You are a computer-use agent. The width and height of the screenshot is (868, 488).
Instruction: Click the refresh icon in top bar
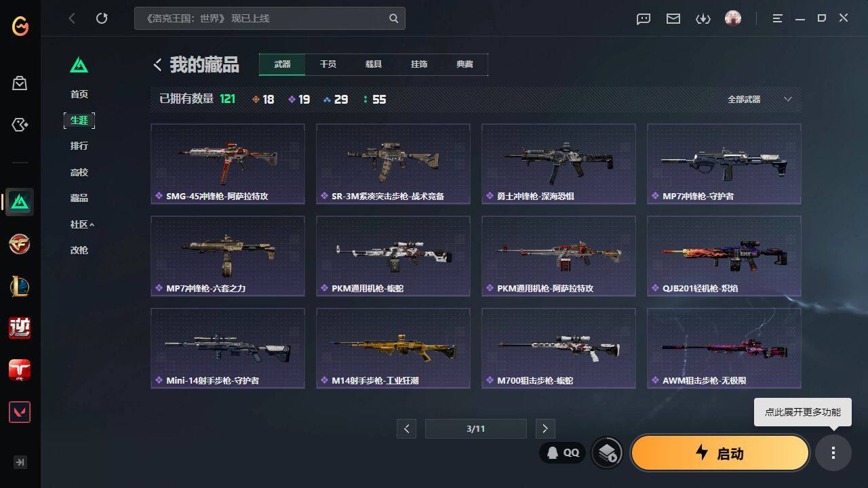102,18
